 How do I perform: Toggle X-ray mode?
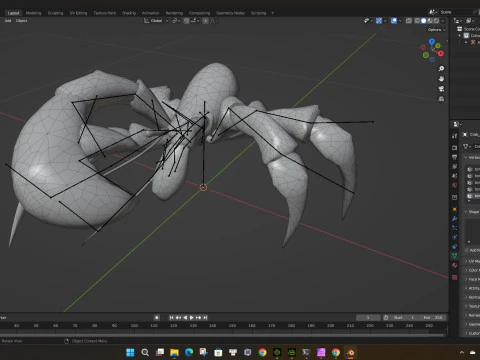pos(409,21)
